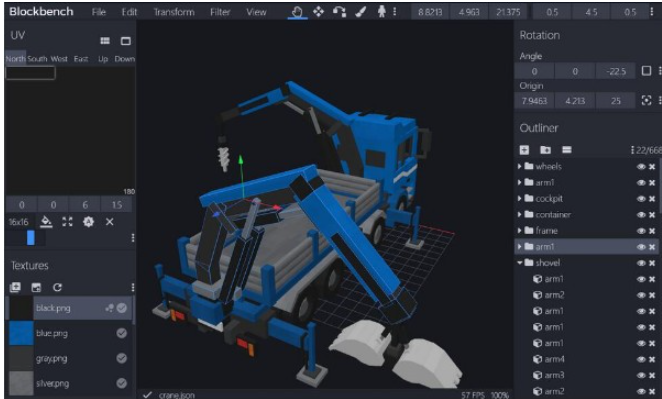Toggle the checkmark on silver.png texture
The image size is (662, 399).
(122, 383)
